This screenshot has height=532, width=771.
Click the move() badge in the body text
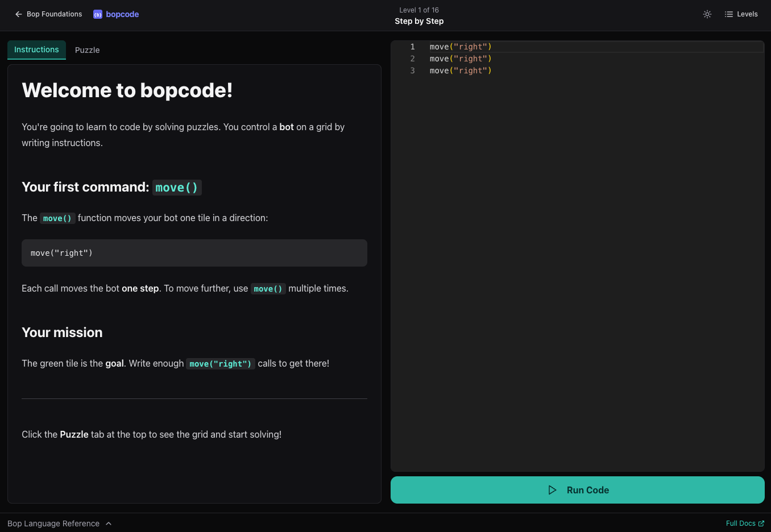click(x=57, y=218)
